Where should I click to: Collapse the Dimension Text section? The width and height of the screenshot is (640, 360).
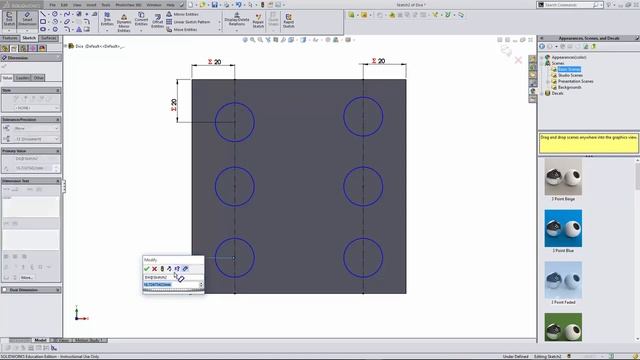coord(58,181)
